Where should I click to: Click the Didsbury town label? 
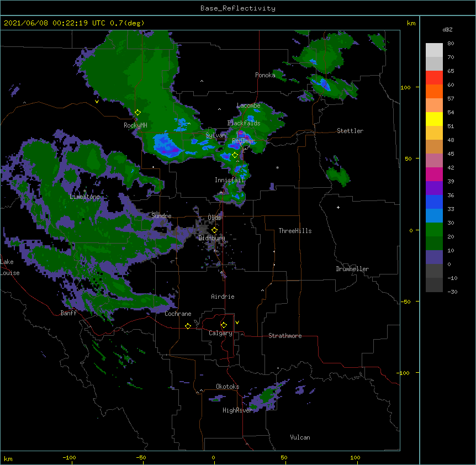[212, 238]
